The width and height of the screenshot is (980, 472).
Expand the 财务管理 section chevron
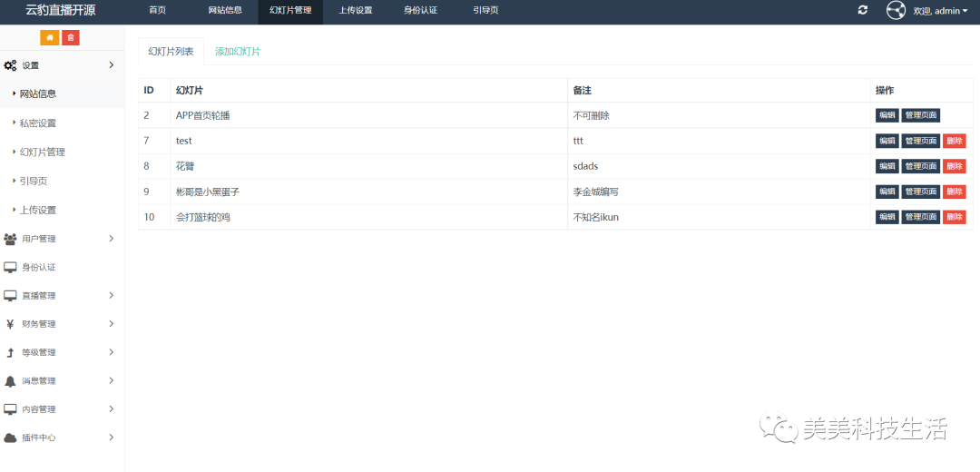[x=112, y=323]
